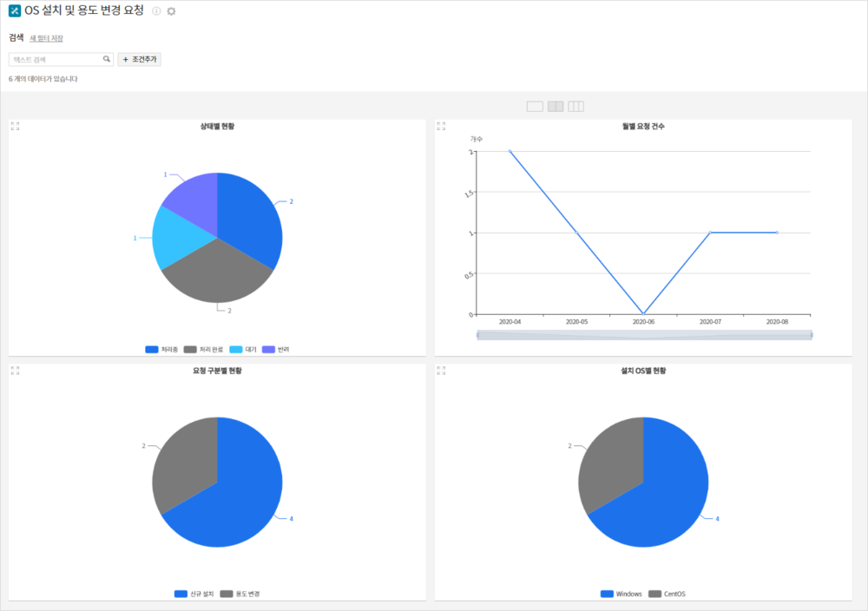Toggle the 대기 legend item
The width and height of the screenshot is (868, 611).
point(243,349)
